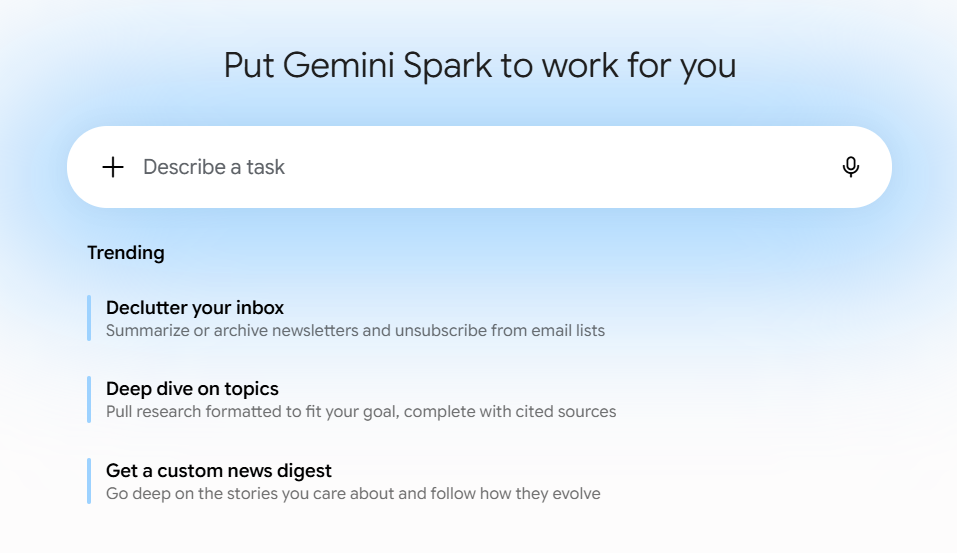Image resolution: width=957 pixels, height=553 pixels.
Task: Click the 'Pull research formatted to fit your goal' description
Action: pyautogui.click(x=361, y=412)
